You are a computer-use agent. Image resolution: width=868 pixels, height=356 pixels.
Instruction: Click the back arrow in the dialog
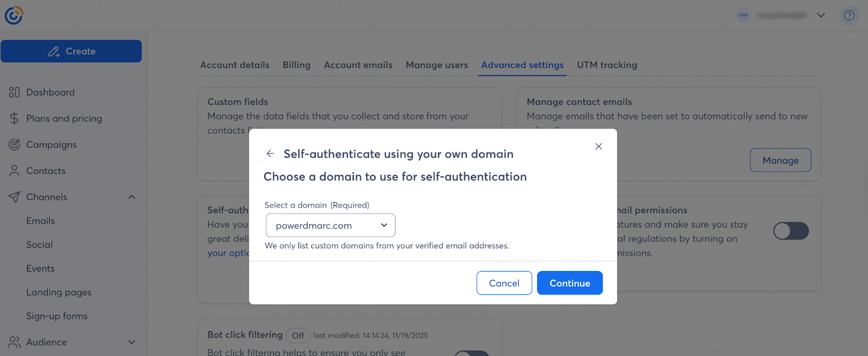point(270,154)
